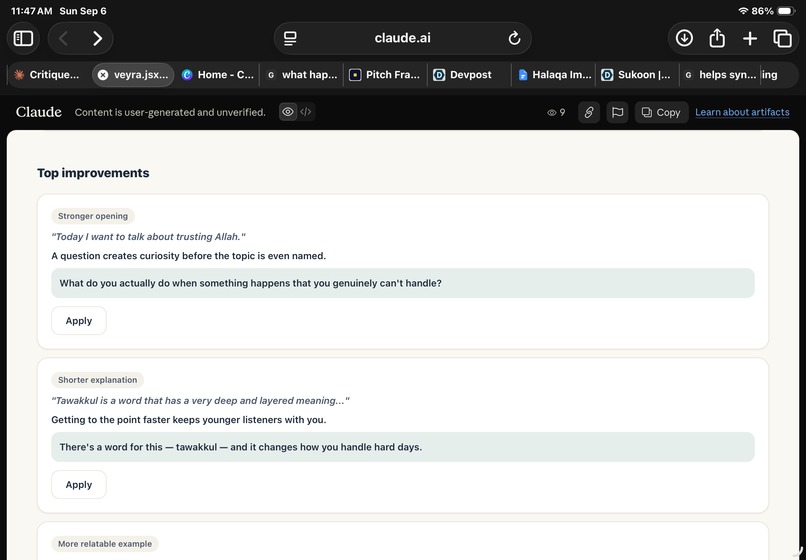Report the artifact with the flag icon
The width and height of the screenshot is (806, 560).
click(x=617, y=112)
